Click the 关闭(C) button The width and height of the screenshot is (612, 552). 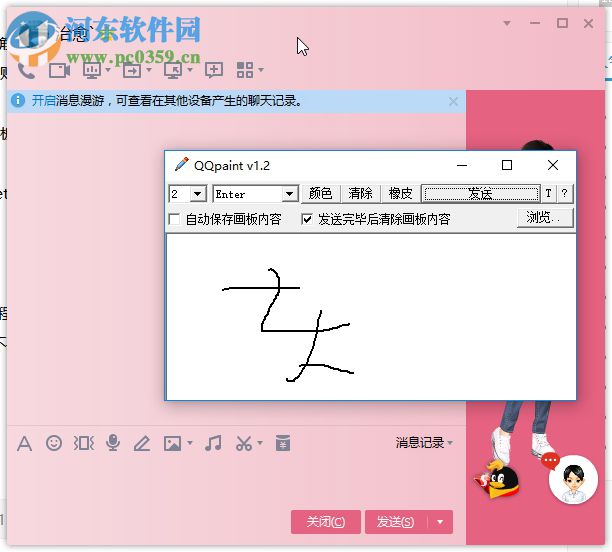[x=326, y=522]
